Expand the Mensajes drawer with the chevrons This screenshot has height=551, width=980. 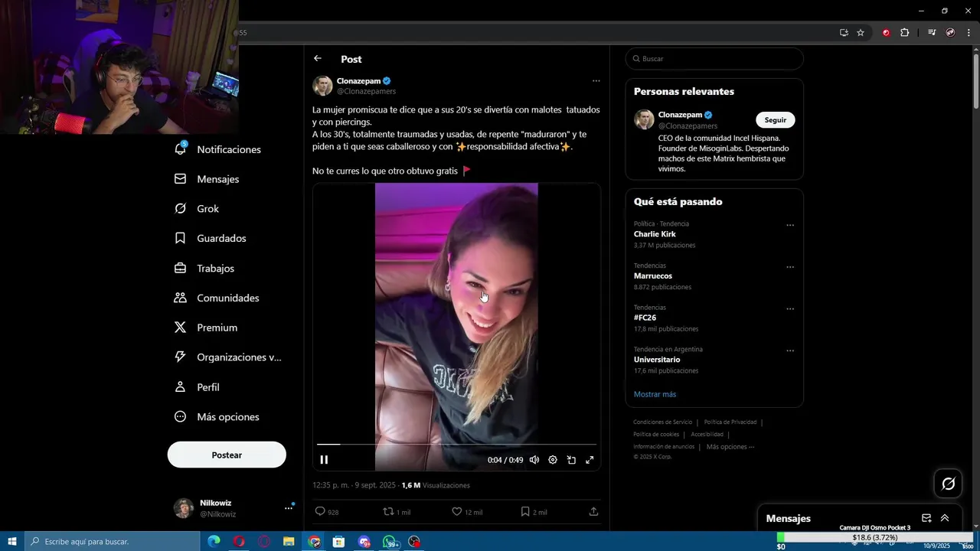(x=945, y=518)
